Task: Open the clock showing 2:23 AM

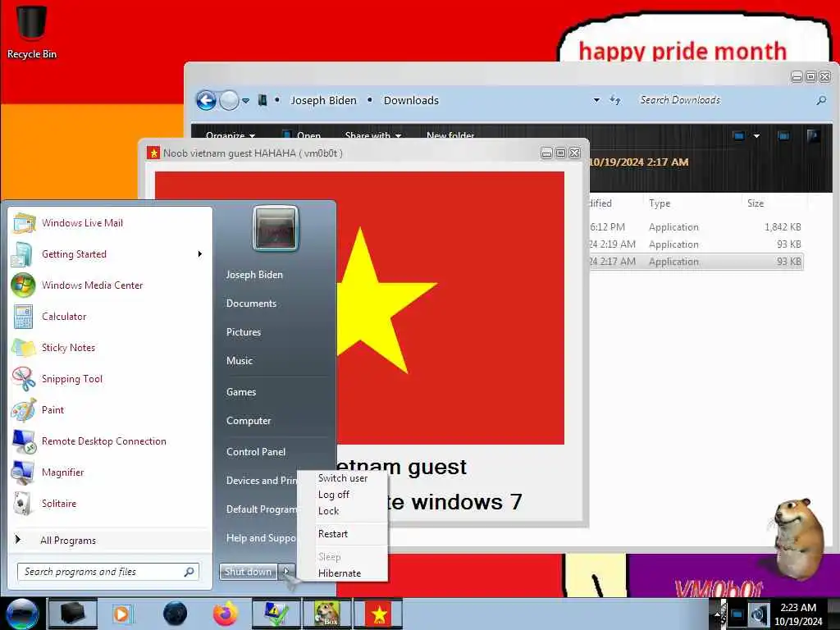Action: point(798,614)
